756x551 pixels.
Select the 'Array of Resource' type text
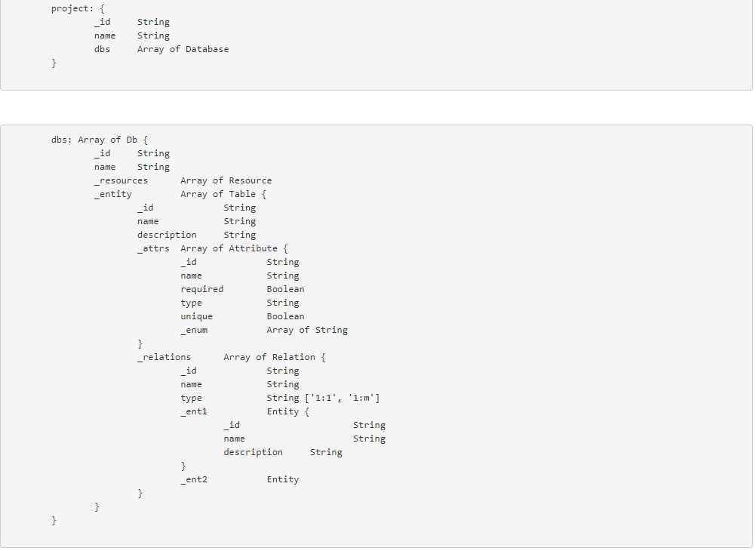pyautogui.click(x=226, y=180)
